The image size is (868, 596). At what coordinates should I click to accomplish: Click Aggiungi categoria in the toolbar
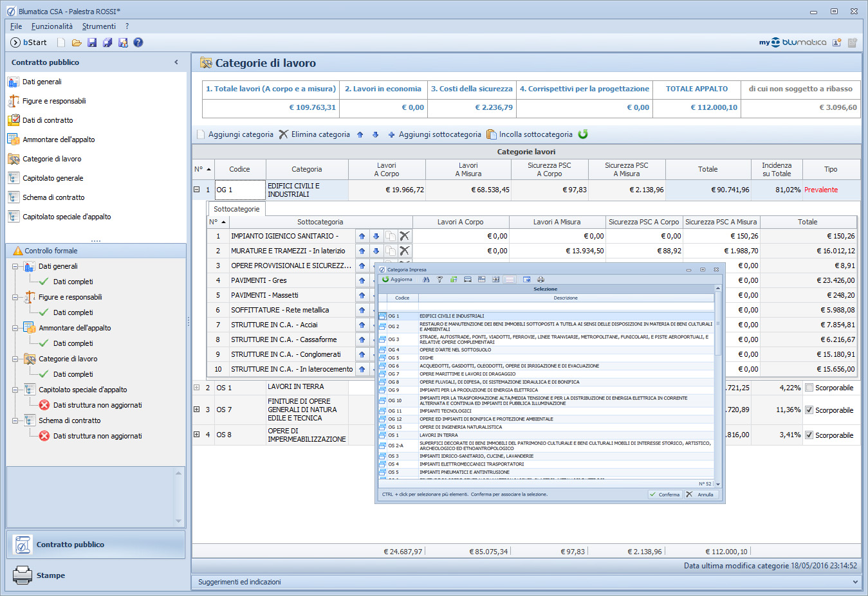[235, 134]
